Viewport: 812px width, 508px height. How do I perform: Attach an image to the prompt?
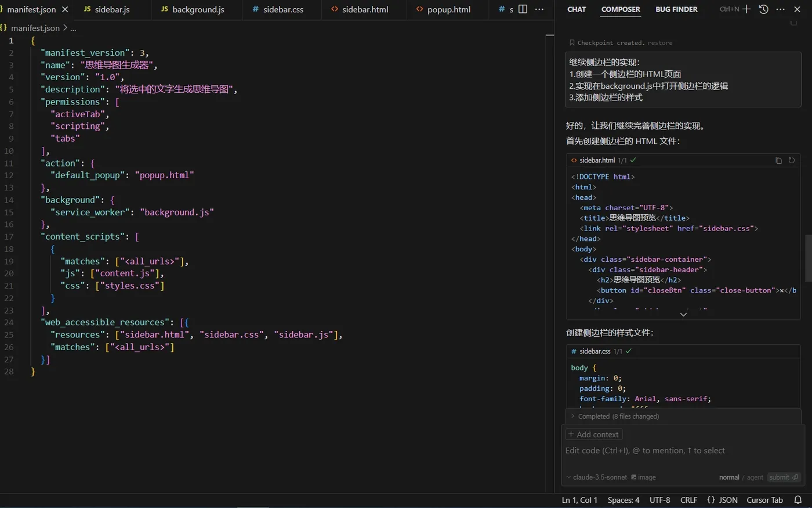point(643,477)
